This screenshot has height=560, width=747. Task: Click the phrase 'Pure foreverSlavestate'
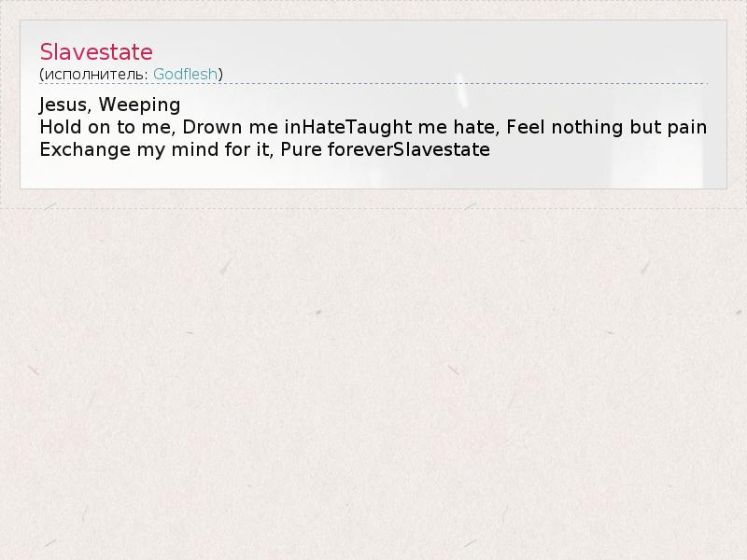(386, 149)
